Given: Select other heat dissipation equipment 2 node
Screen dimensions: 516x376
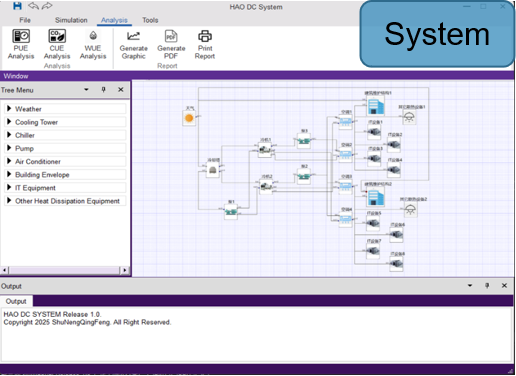Looking at the screenshot, I should 410,210.
